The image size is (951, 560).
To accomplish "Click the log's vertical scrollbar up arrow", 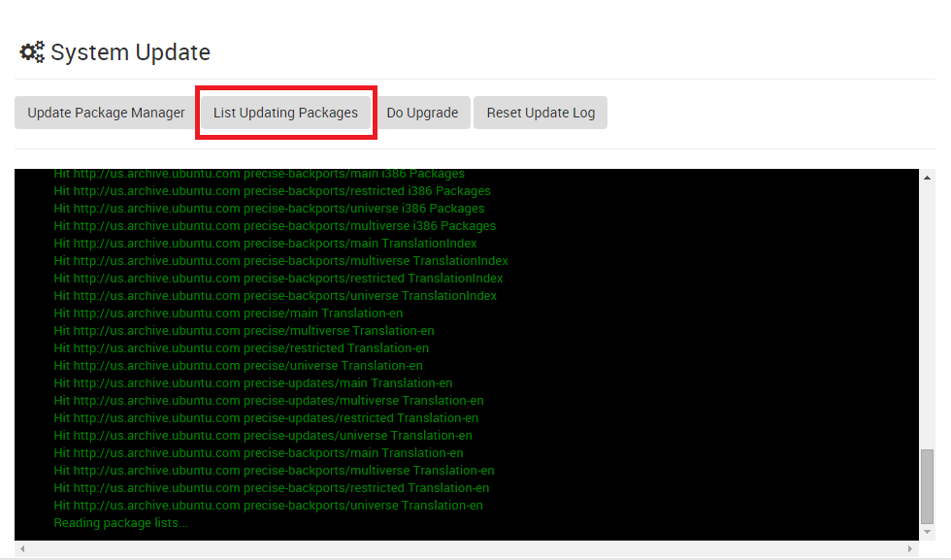I will [x=927, y=178].
